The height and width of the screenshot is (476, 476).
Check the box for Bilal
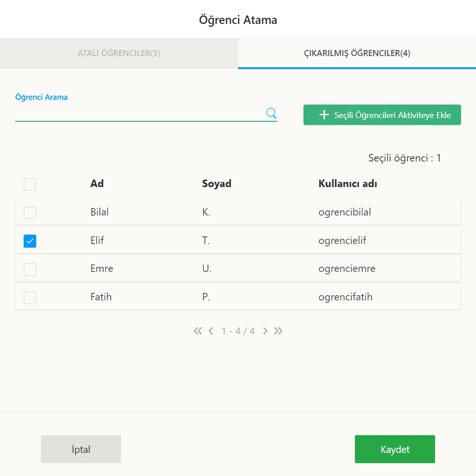(x=30, y=212)
